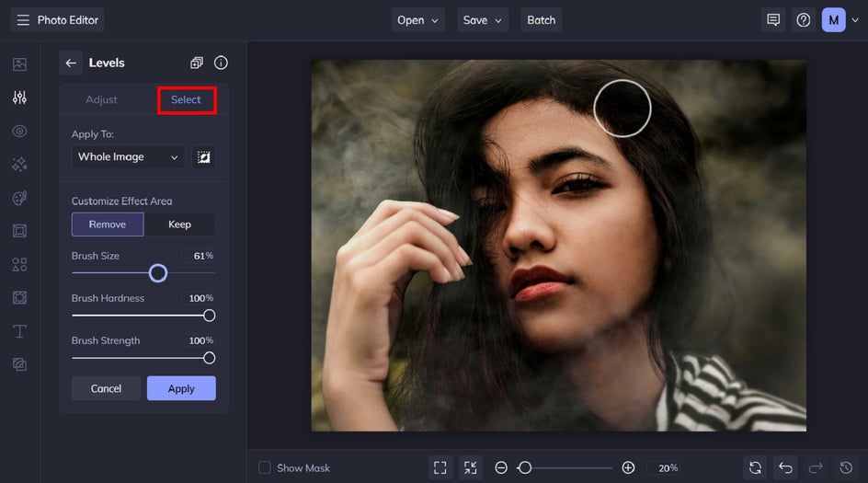Screen dimensions: 868x483
Task: Fit image to screen icon
Action: 440,468
